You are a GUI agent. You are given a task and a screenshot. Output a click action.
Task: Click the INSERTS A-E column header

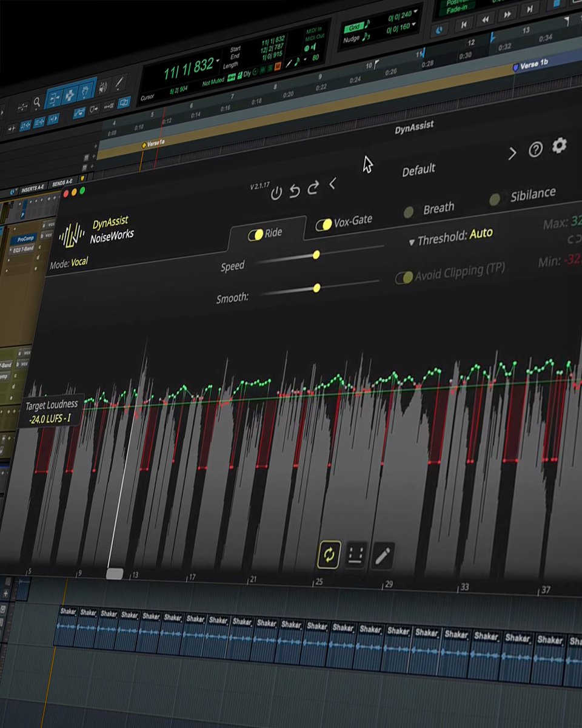click(x=32, y=189)
